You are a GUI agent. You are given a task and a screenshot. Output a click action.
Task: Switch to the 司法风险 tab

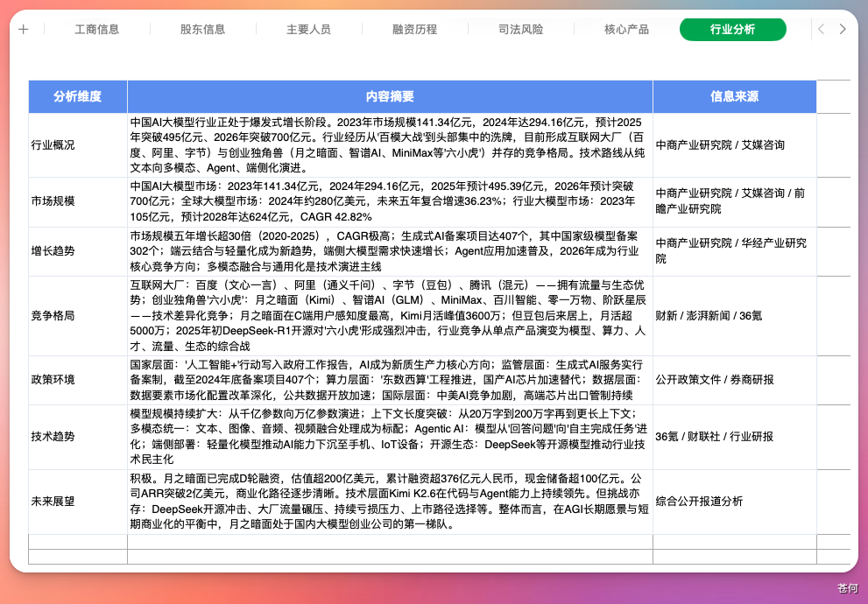(521, 29)
